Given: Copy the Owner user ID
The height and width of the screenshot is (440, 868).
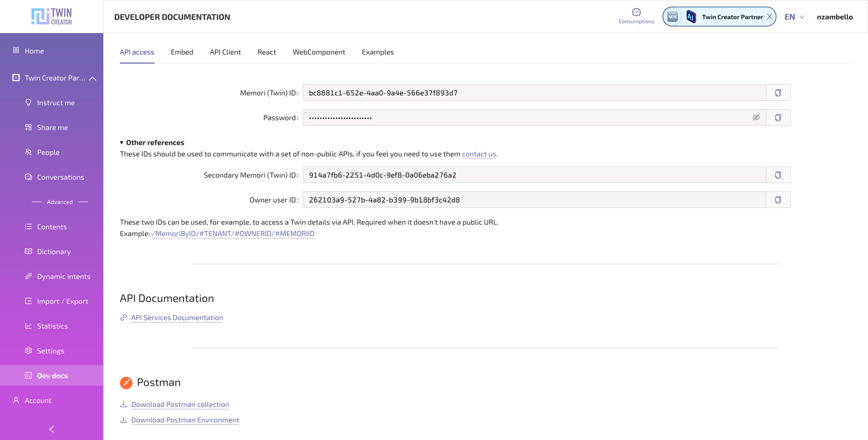Looking at the screenshot, I should click(778, 200).
